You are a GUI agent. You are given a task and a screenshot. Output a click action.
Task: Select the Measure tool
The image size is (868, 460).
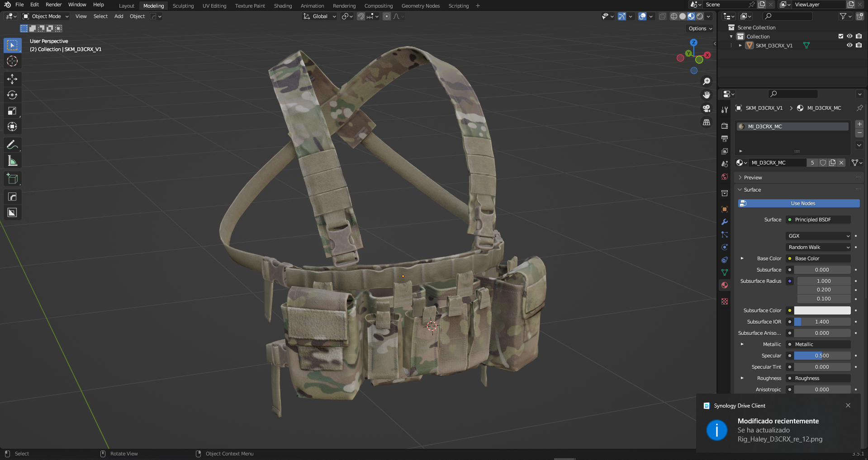pos(12,161)
